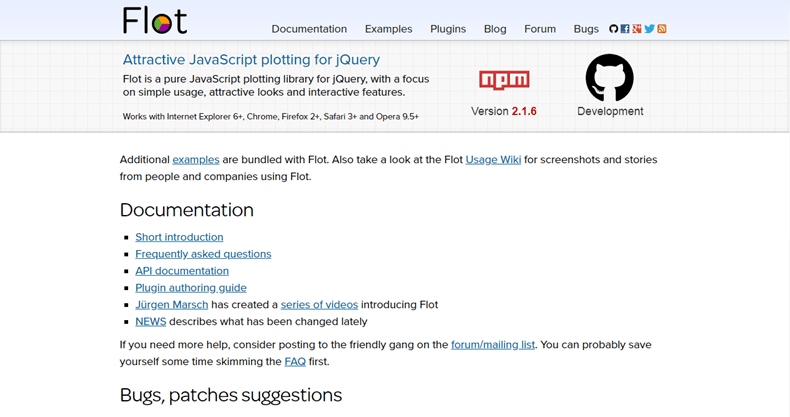The image size is (790, 417).
Task: Go to the Examples nav item
Action: [x=388, y=29]
